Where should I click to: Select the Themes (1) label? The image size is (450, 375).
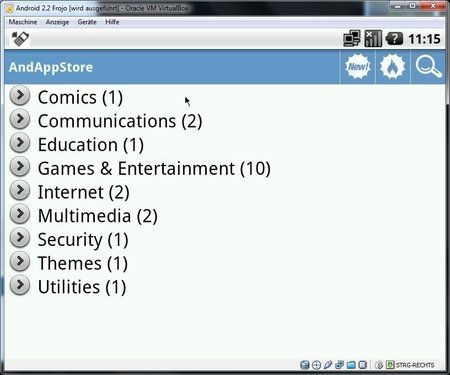83,264
